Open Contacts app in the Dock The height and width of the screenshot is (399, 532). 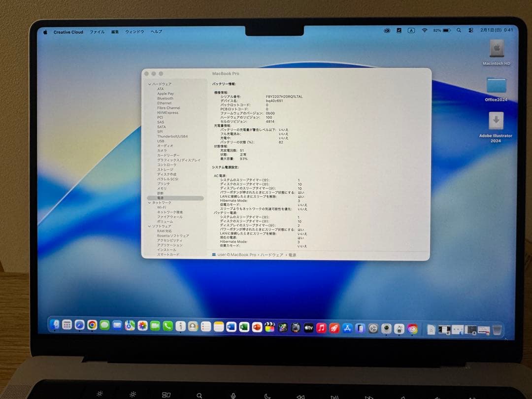click(x=193, y=327)
